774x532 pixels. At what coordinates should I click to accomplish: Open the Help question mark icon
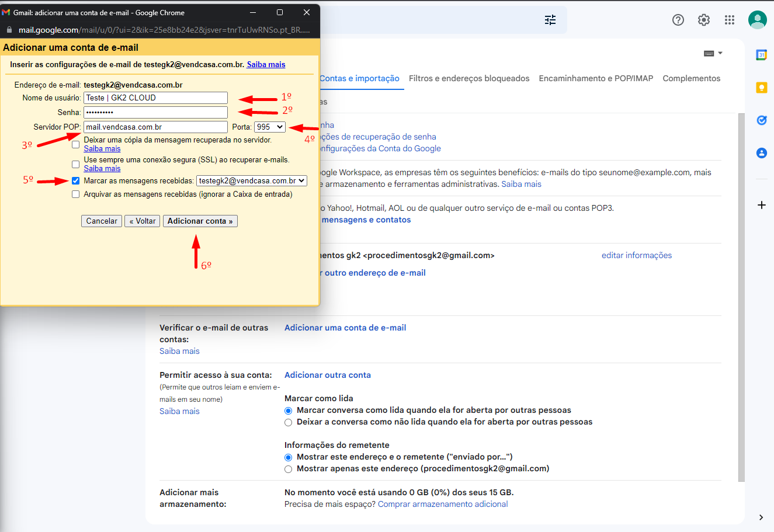pyautogui.click(x=678, y=20)
